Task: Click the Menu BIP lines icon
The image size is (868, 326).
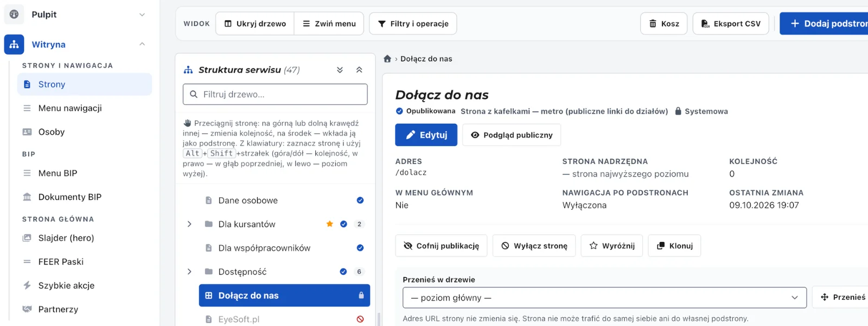Action: click(x=27, y=173)
